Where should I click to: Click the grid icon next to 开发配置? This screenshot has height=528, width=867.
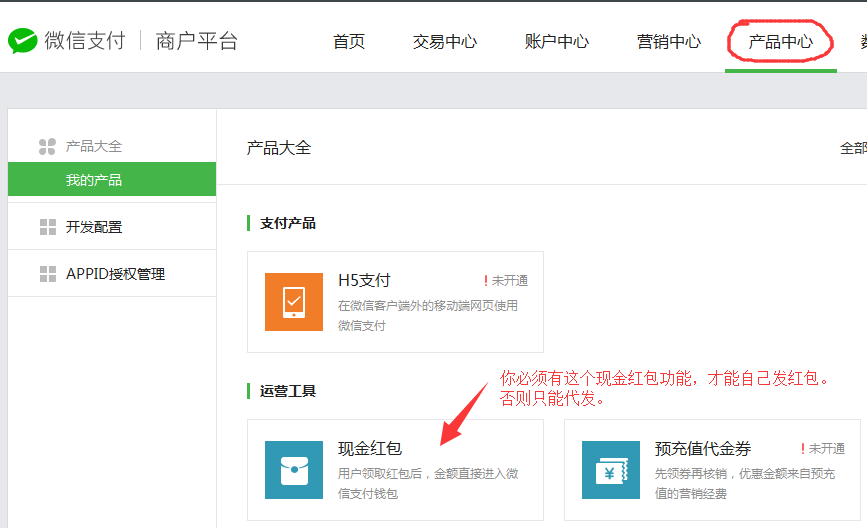point(47,227)
